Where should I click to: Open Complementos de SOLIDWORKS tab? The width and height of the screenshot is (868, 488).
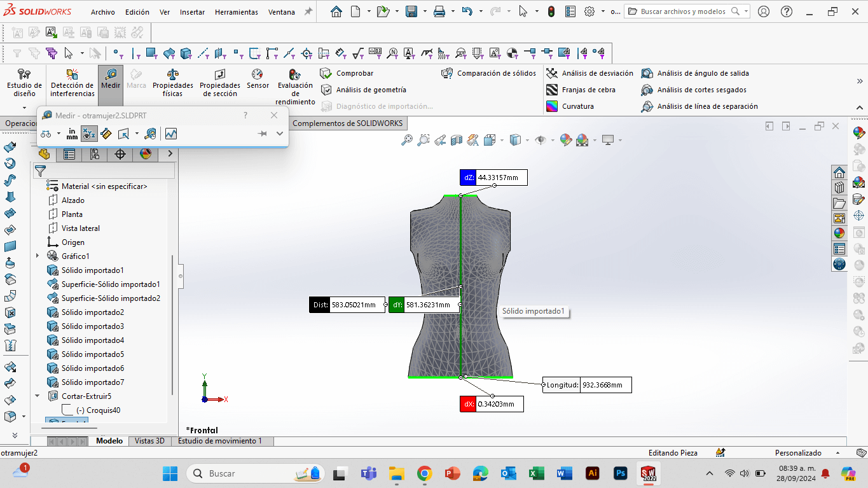[347, 123]
